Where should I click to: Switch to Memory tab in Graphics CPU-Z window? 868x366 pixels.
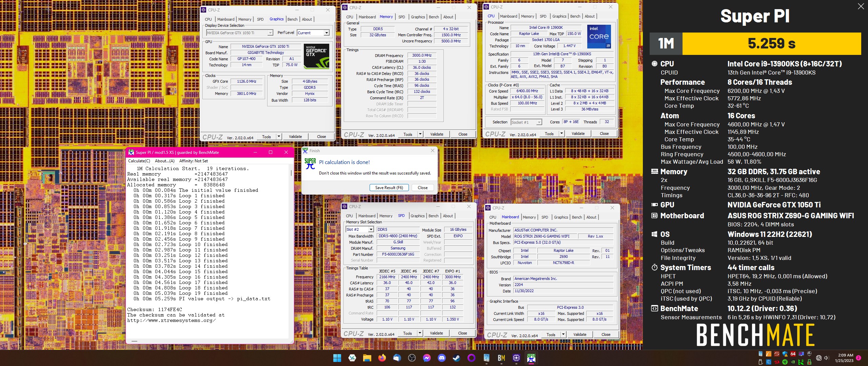245,19
